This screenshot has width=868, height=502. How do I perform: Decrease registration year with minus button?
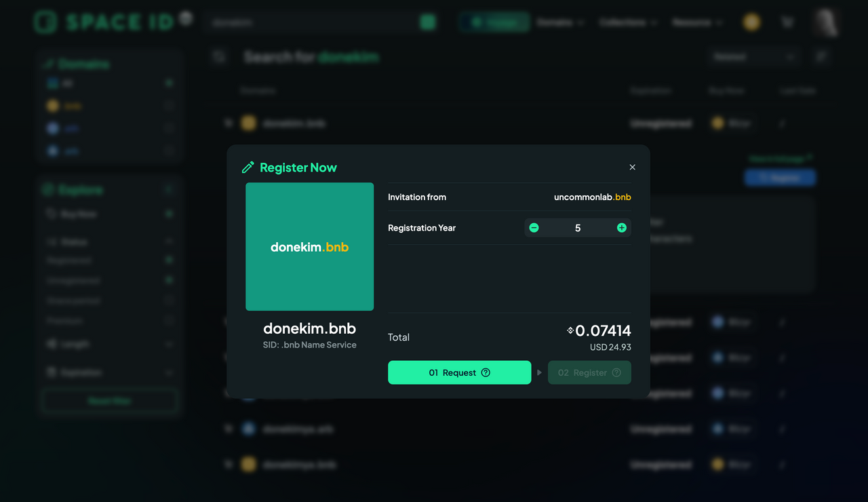(534, 228)
